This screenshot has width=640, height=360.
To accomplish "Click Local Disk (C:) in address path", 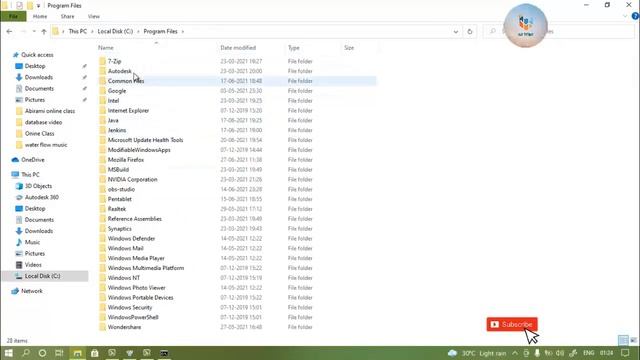I will point(115,31).
